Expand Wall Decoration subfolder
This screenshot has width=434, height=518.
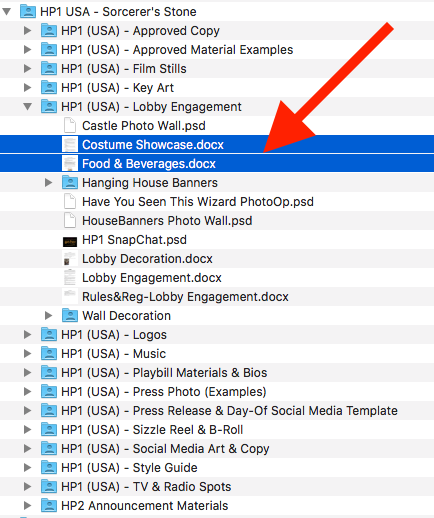point(48,316)
